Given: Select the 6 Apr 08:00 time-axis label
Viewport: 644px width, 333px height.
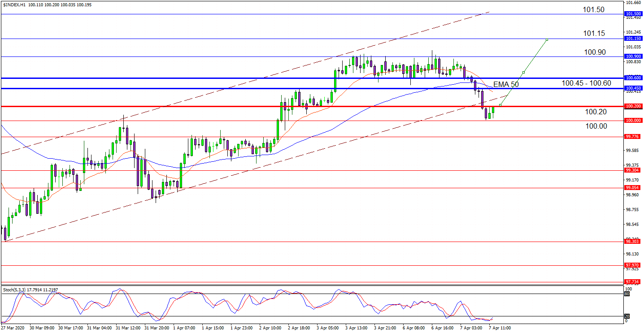Looking at the screenshot, I should (414, 328).
